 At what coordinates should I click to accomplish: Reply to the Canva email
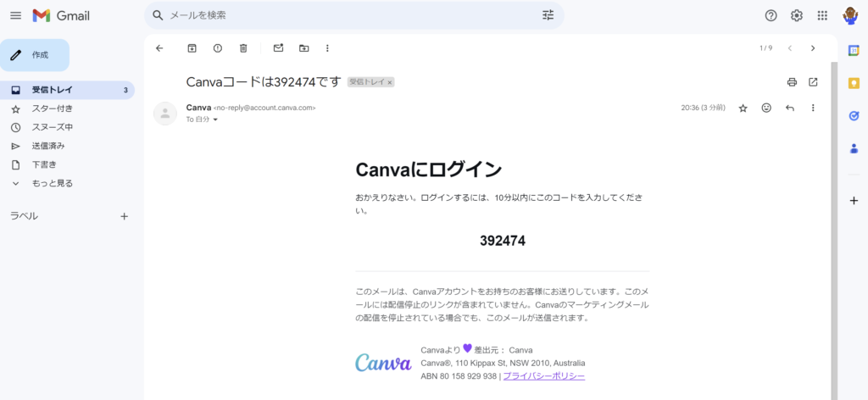[790, 108]
